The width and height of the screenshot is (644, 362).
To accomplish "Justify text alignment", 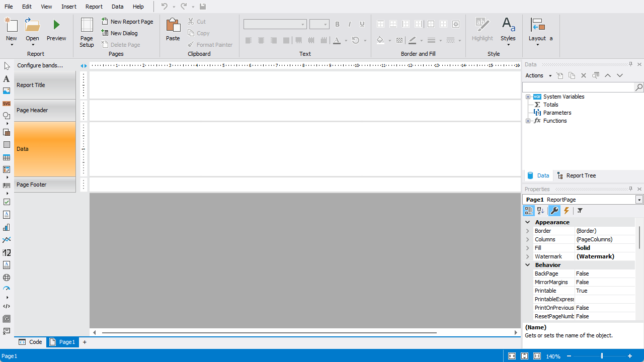I will 286,40.
